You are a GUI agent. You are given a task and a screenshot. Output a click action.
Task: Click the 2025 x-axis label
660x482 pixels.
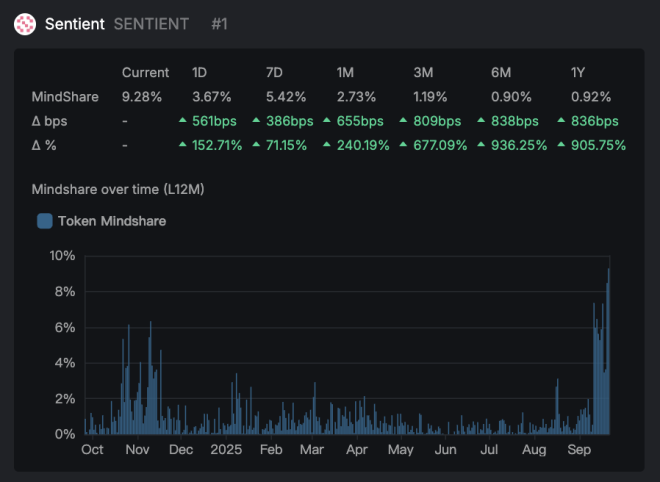tap(226, 450)
